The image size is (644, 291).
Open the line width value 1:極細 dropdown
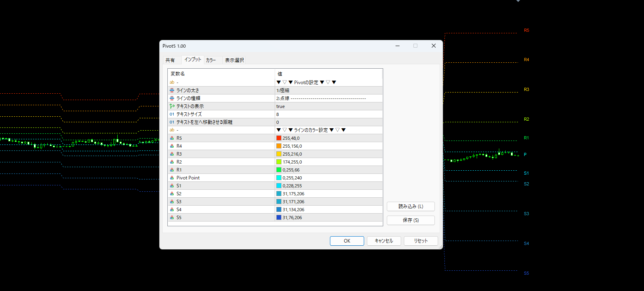[x=328, y=91]
